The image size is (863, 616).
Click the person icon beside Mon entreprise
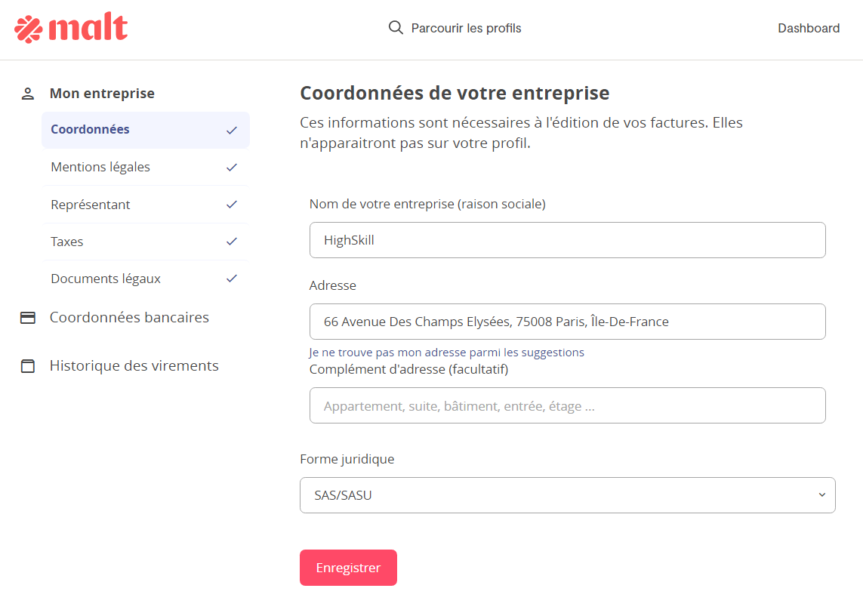coord(27,94)
